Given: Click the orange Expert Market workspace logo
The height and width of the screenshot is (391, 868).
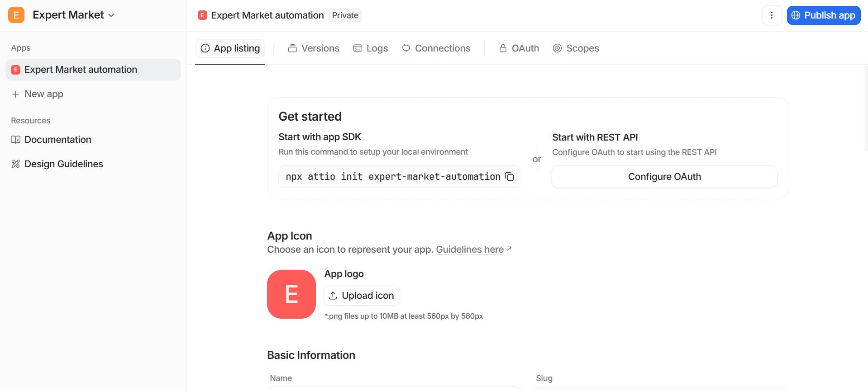Looking at the screenshot, I should (16, 15).
